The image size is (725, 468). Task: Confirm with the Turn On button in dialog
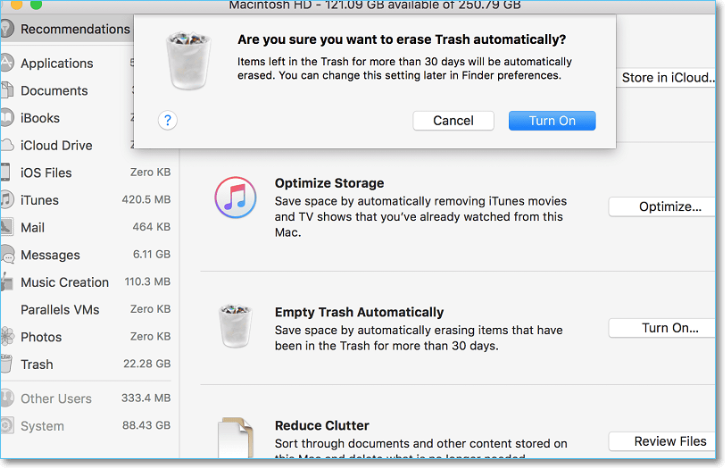552,120
